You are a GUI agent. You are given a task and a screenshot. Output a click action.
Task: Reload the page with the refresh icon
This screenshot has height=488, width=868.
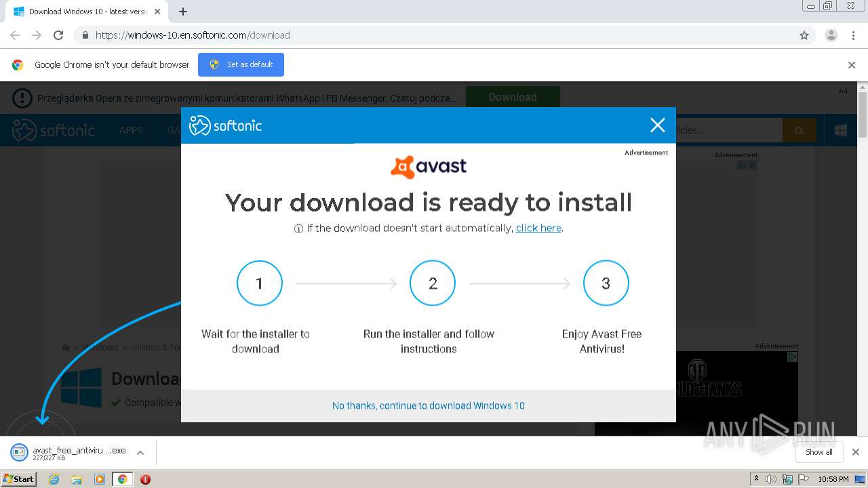tap(58, 35)
